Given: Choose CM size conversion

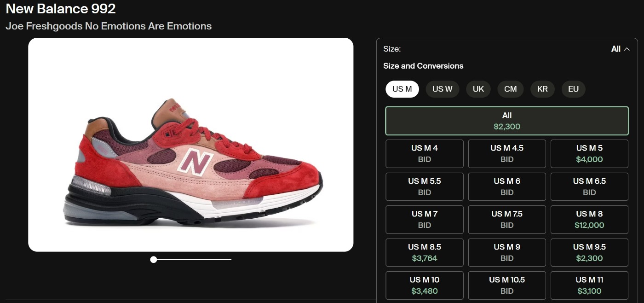Looking at the screenshot, I should 510,89.
